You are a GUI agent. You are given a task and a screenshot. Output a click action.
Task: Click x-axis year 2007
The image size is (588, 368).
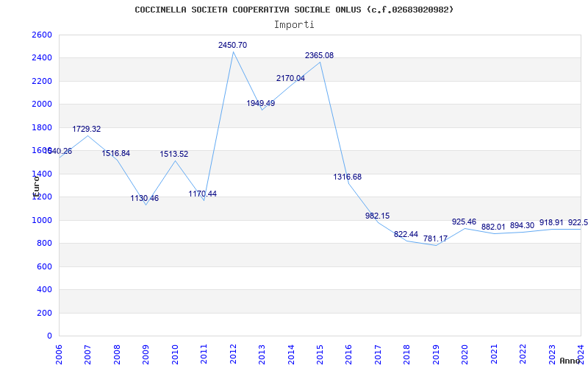click(x=88, y=355)
